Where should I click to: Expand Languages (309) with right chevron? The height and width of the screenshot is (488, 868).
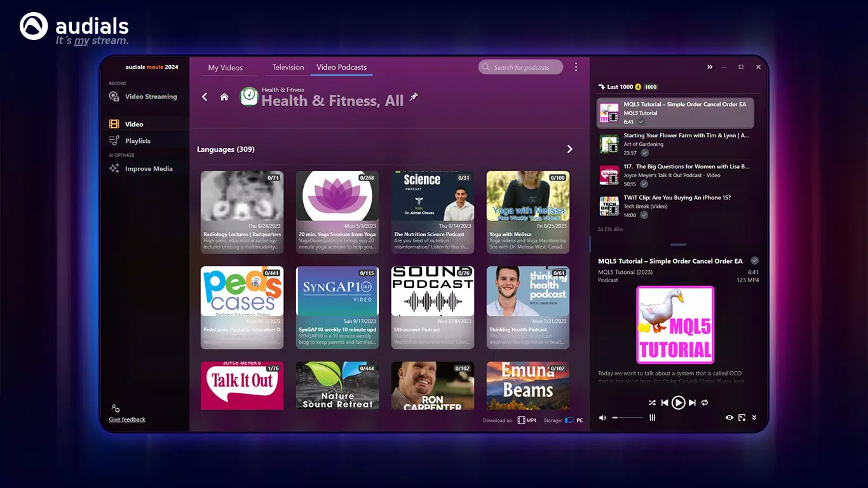tap(569, 149)
